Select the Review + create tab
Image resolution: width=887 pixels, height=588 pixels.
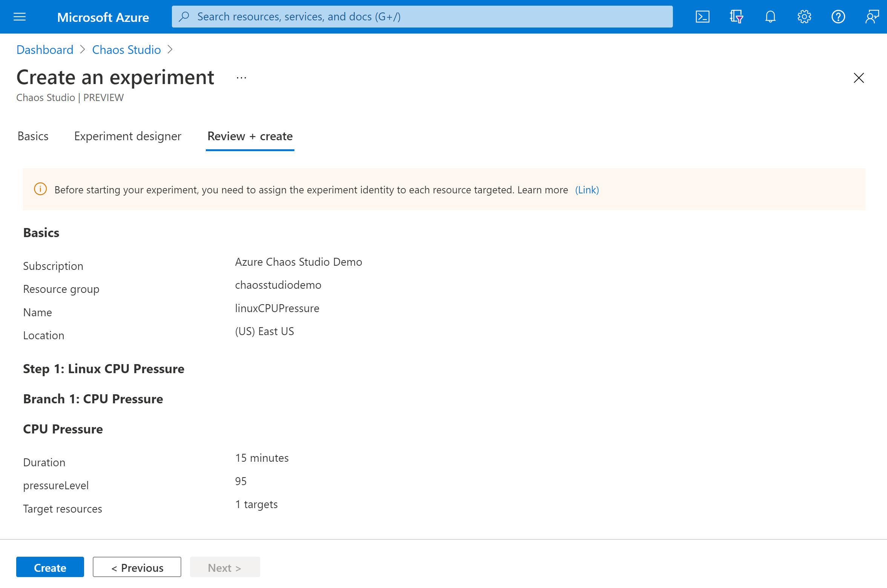click(250, 136)
